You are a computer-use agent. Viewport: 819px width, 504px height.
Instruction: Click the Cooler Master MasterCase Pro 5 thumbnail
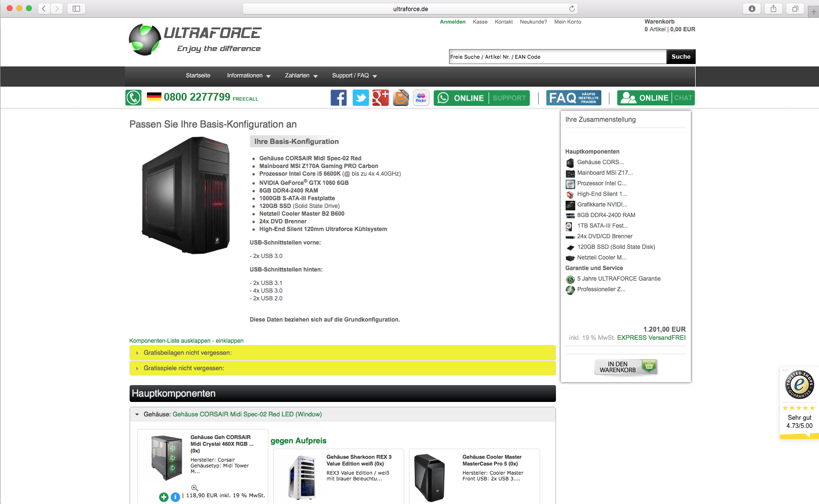(429, 478)
